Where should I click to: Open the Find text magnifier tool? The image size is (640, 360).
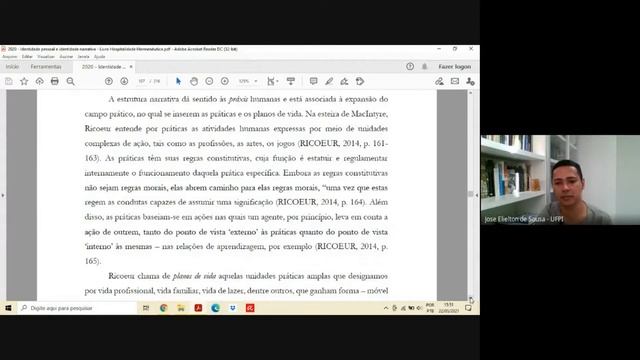tap(71, 81)
